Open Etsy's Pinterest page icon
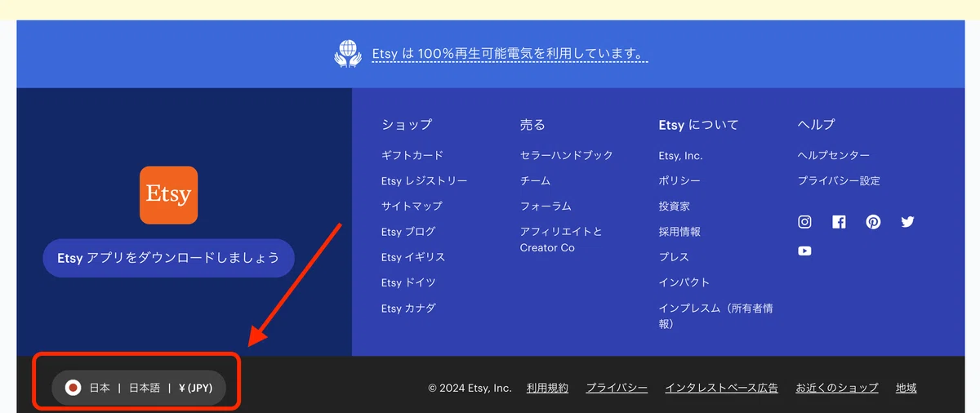This screenshot has height=413, width=980. click(x=874, y=222)
